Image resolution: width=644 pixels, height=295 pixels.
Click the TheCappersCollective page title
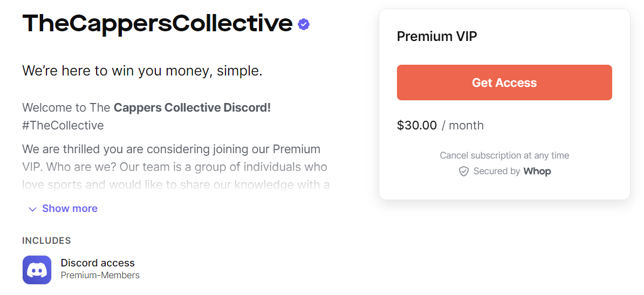coord(157,24)
